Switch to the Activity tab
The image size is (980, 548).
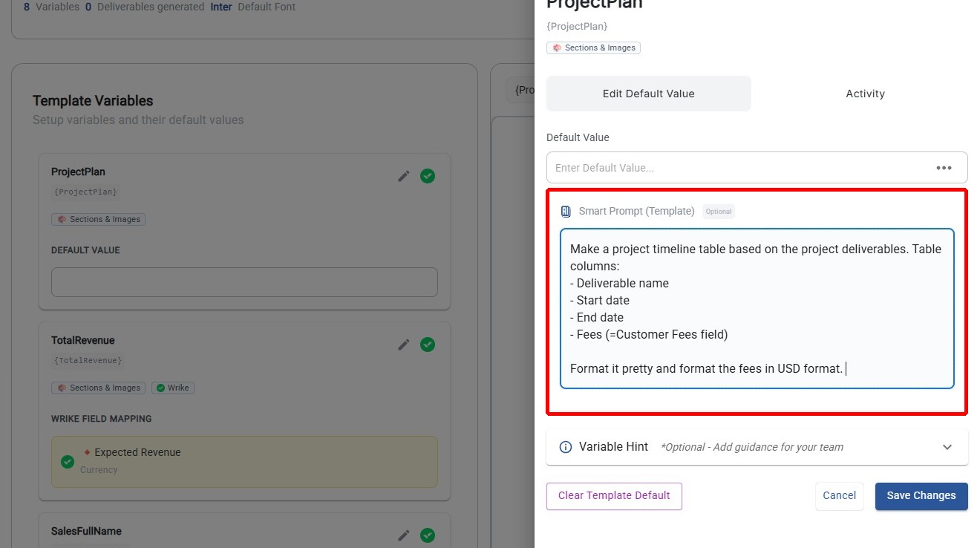click(x=865, y=94)
